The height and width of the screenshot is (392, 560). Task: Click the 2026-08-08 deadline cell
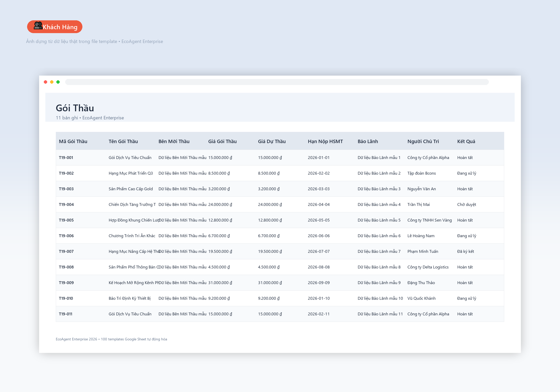tap(319, 267)
